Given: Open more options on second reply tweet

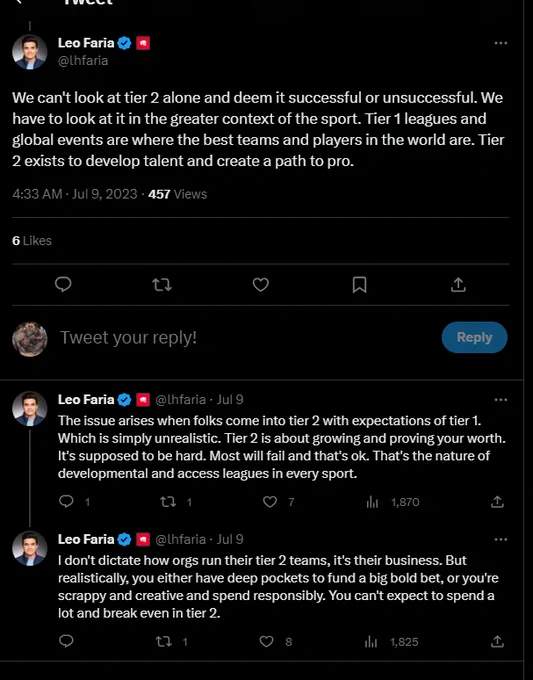Looking at the screenshot, I should (500, 539).
